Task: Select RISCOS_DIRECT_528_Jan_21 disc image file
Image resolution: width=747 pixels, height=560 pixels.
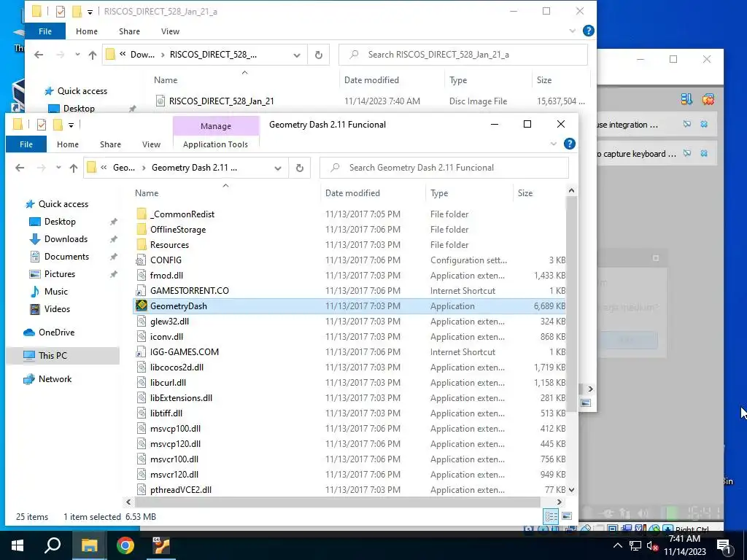Action: pos(221,101)
